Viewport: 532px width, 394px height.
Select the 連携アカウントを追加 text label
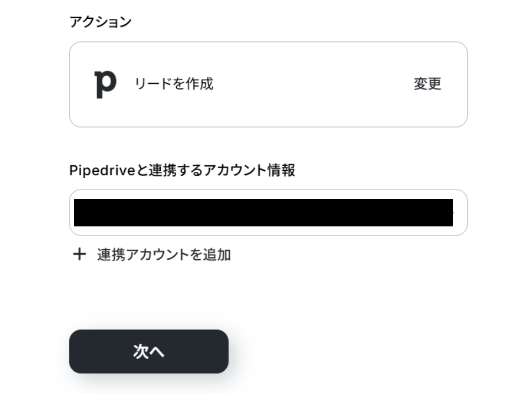[x=164, y=255]
